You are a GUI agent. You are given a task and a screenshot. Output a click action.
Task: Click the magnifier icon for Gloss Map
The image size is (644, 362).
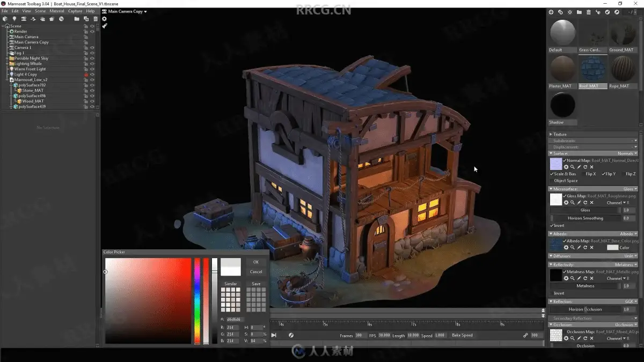tap(573, 203)
